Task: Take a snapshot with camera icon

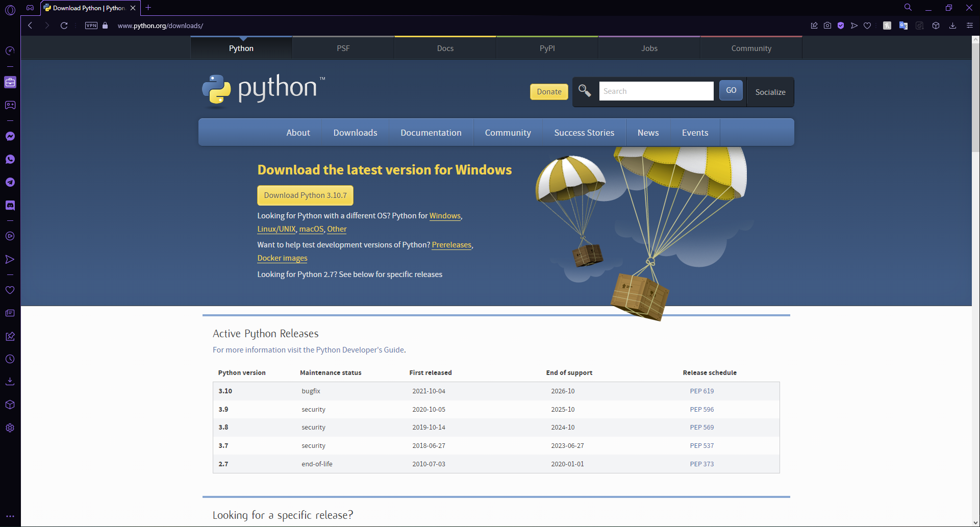Action: point(827,26)
